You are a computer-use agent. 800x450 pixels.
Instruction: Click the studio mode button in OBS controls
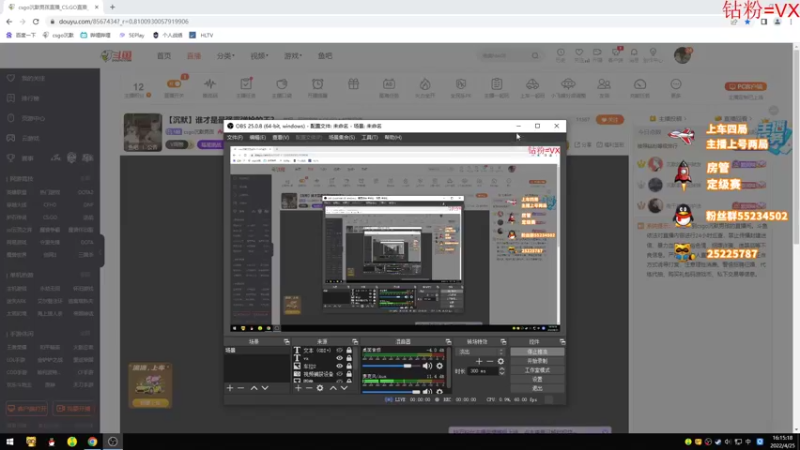point(537,370)
